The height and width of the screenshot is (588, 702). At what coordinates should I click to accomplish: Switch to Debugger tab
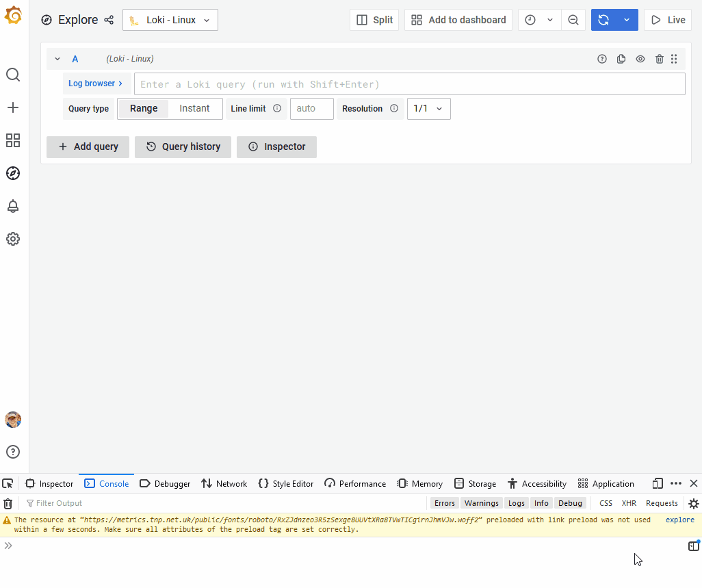[165, 484]
